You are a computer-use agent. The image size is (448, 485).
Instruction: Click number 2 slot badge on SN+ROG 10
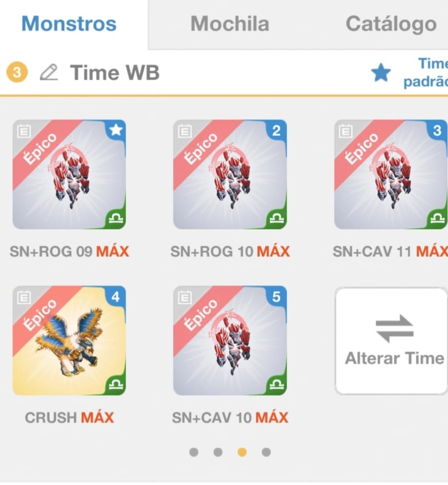(276, 130)
